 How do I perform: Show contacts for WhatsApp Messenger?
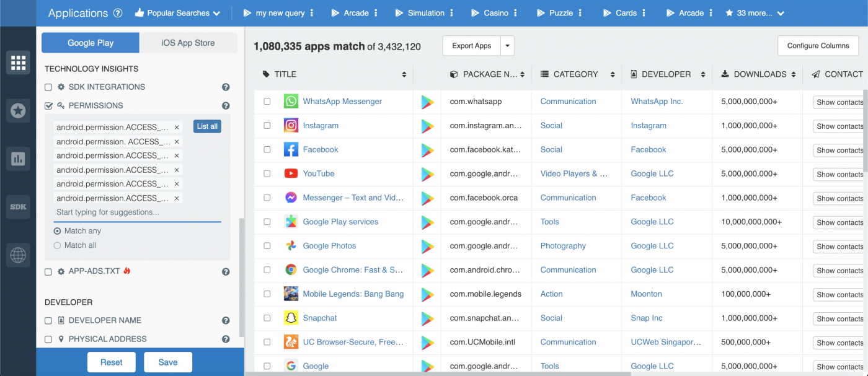[839, 102]
